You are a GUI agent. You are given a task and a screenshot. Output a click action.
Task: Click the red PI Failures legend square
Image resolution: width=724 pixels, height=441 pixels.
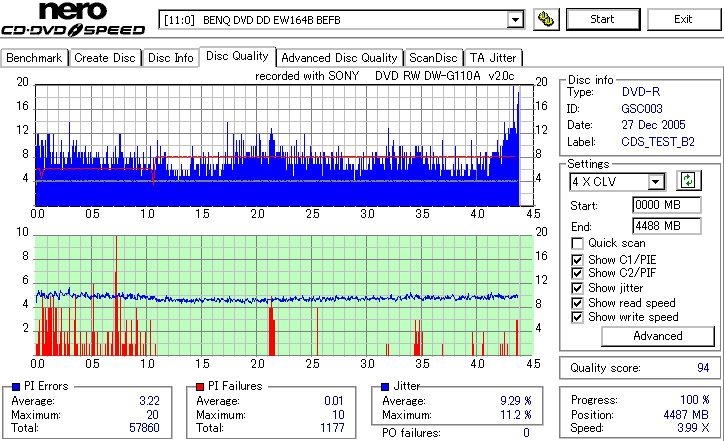(200, 387)
